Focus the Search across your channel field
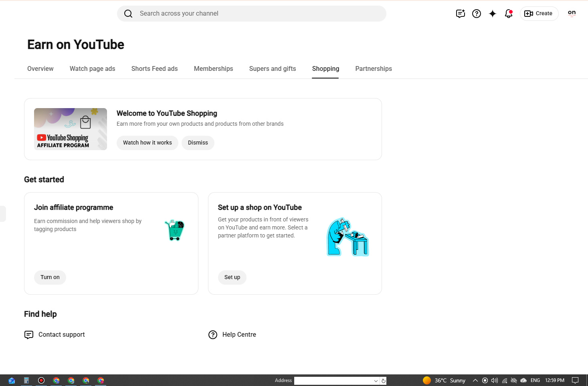The image size is (588, 386). click(252, 14)
